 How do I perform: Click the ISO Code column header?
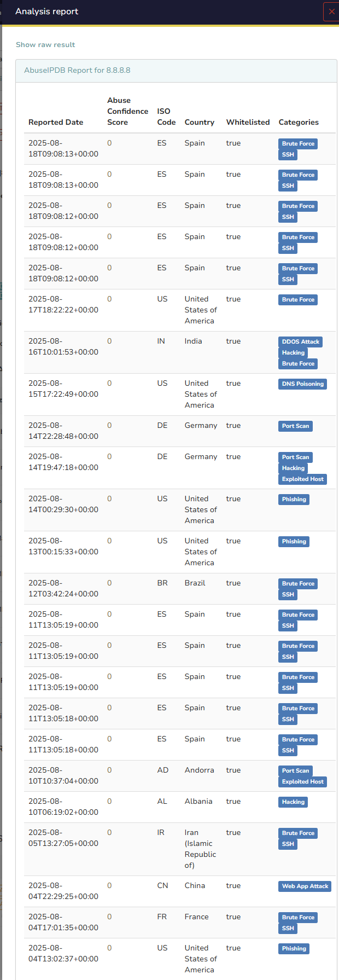(166, 117)
